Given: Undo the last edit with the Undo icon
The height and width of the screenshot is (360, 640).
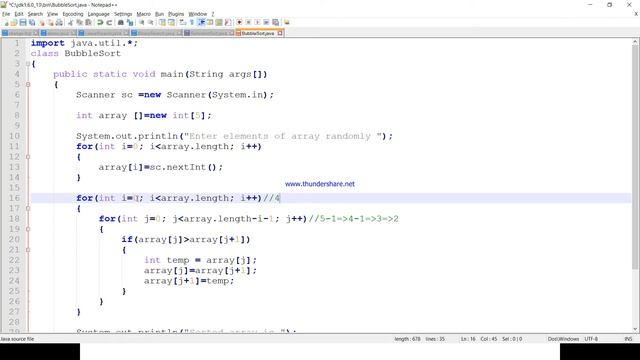Looking at the screenshot, I should click(100, 22).
